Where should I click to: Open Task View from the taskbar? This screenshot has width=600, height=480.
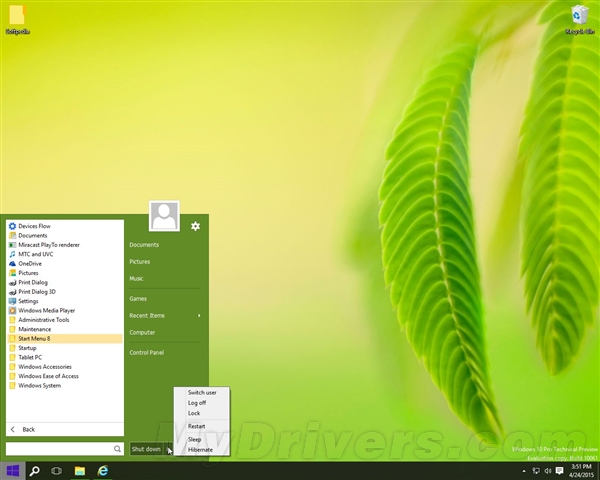click(56, 471)
